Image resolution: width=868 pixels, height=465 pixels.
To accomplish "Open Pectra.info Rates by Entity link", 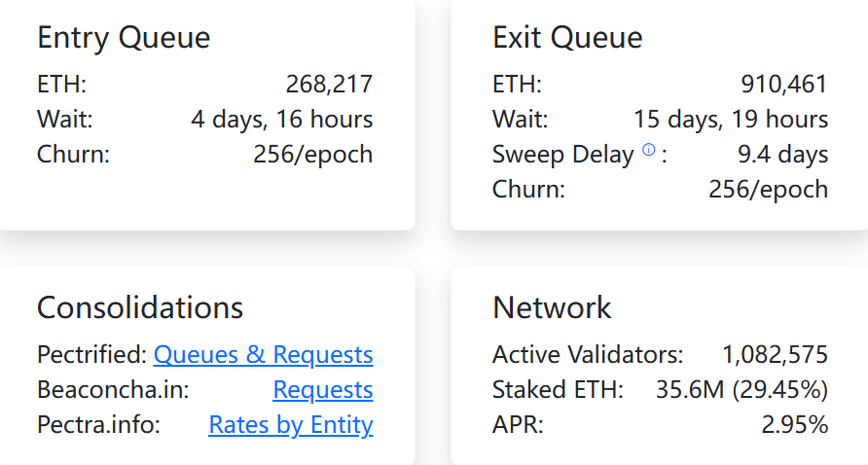I will [291, 424].
